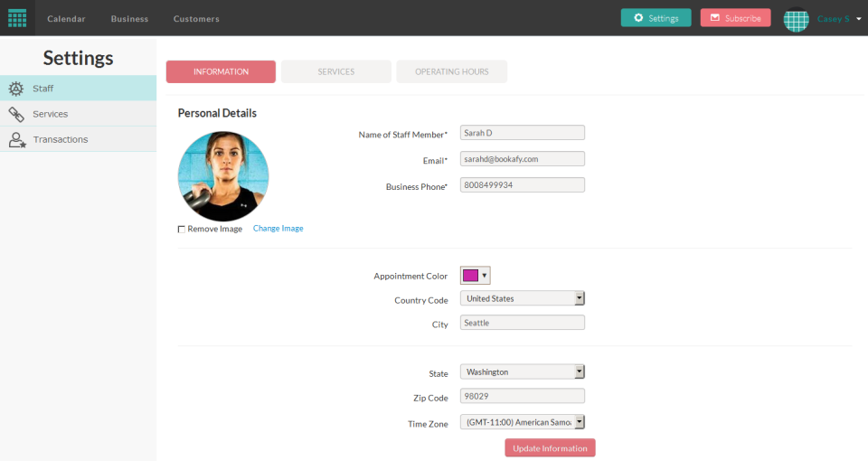Click the Casey S username link
Viewport: 868px width, 461px height.
pyautogui.click(x=833, y=19)
